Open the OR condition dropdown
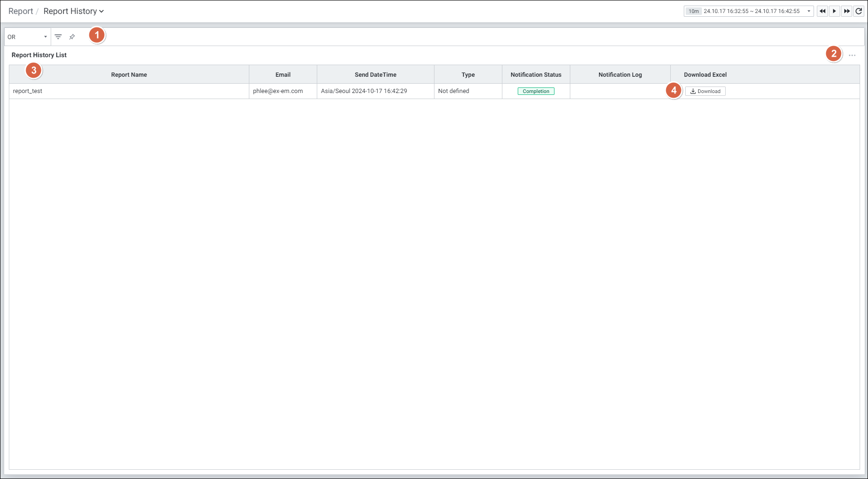This screenshot has width=868, height=479. pos(27,37)
